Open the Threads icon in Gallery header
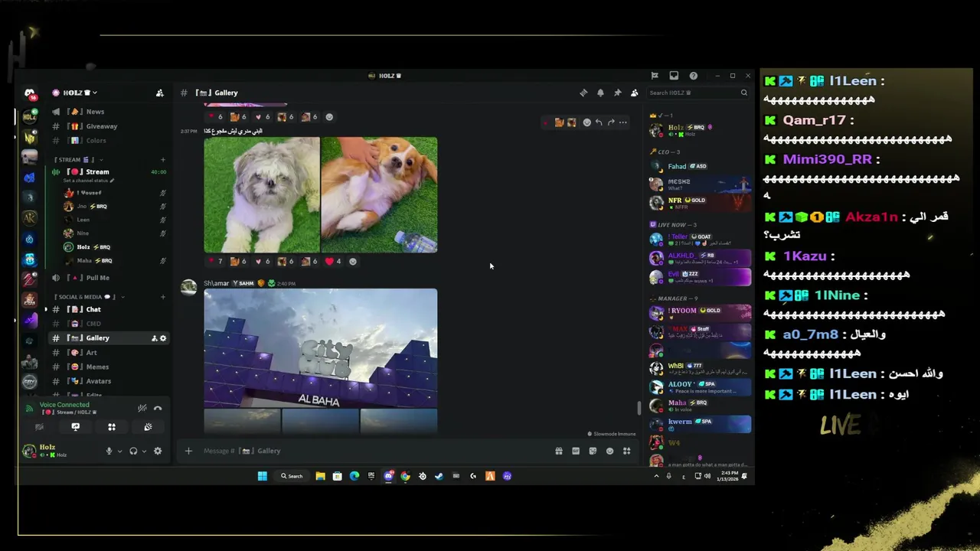 [x=583, y=93]
